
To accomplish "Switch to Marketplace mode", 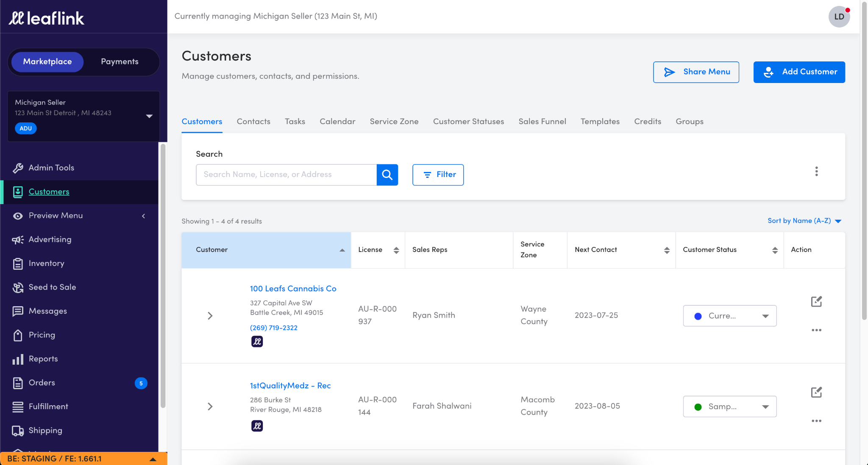I will pyautogui.click(x=47, y=62).
